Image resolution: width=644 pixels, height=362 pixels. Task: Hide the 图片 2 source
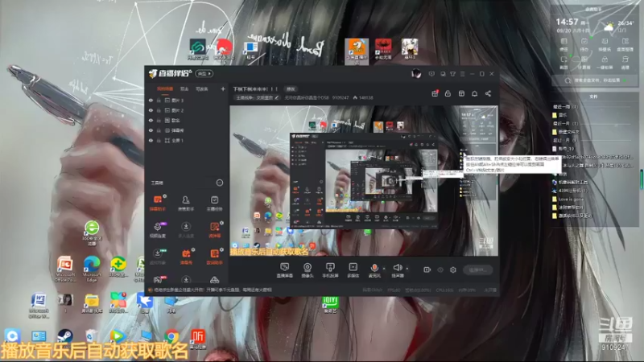(x=151, y=110)
